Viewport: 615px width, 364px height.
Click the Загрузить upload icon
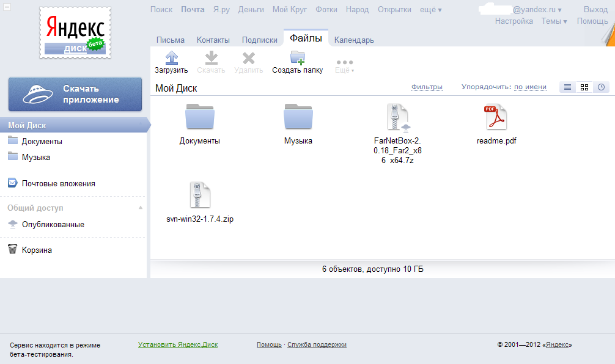coord(171,58)
